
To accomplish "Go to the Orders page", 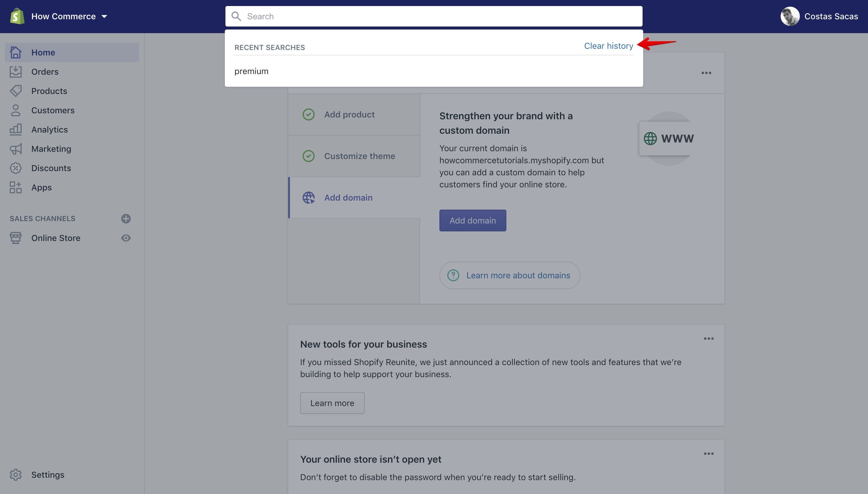I will click(x=45, y=72).
